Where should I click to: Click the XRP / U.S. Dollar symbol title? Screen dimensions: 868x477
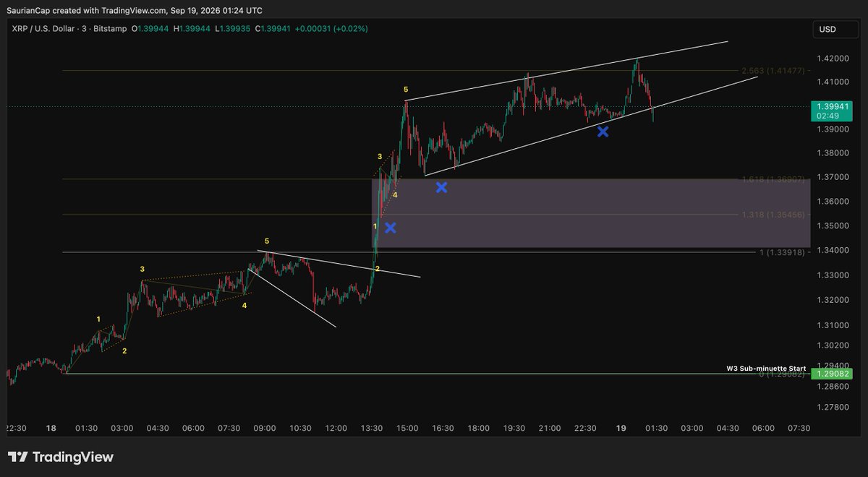click(x=42, y=28)
